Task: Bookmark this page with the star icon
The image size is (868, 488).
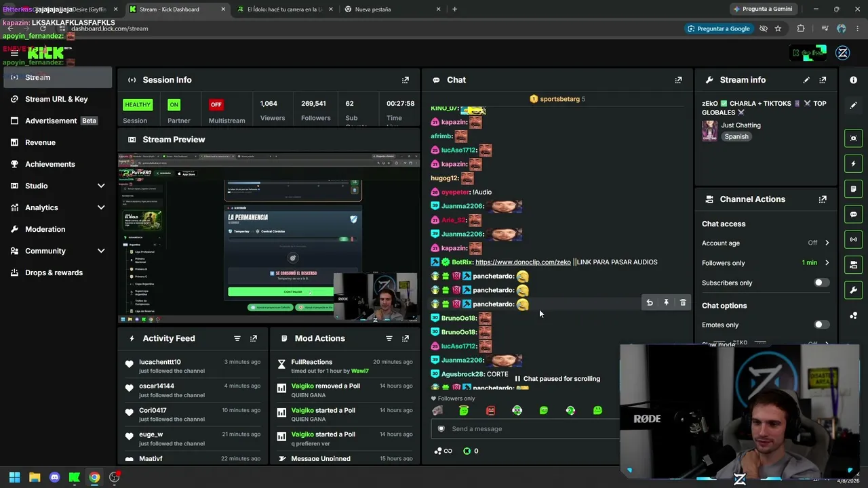Action: coord(778,28)
